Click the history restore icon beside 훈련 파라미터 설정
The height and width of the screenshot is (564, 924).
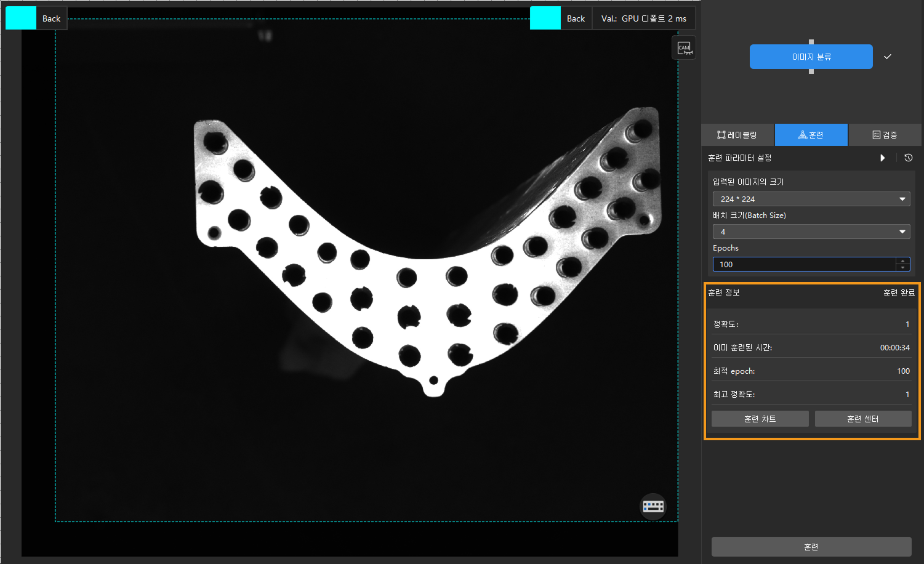(x=908, y=158)
